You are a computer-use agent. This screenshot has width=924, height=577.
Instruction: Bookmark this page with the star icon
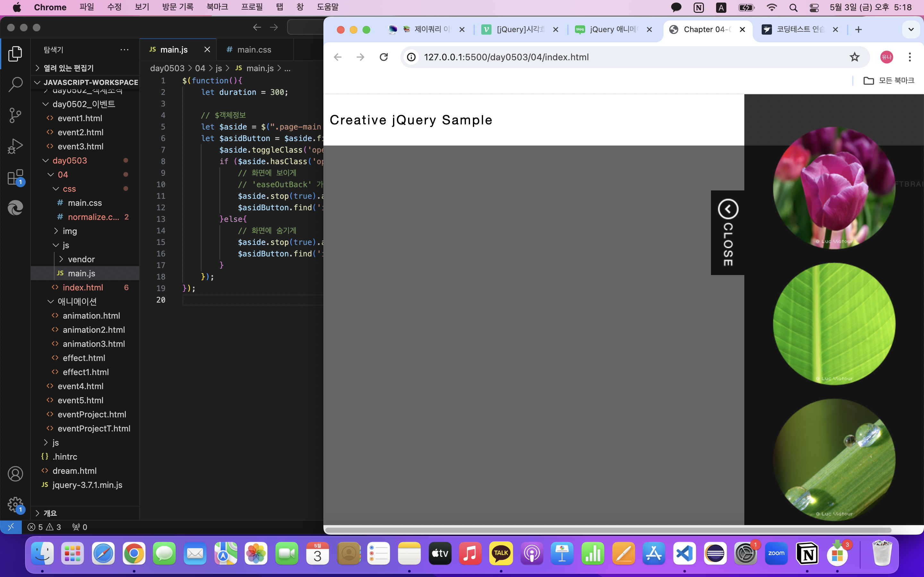coord(854,57)
